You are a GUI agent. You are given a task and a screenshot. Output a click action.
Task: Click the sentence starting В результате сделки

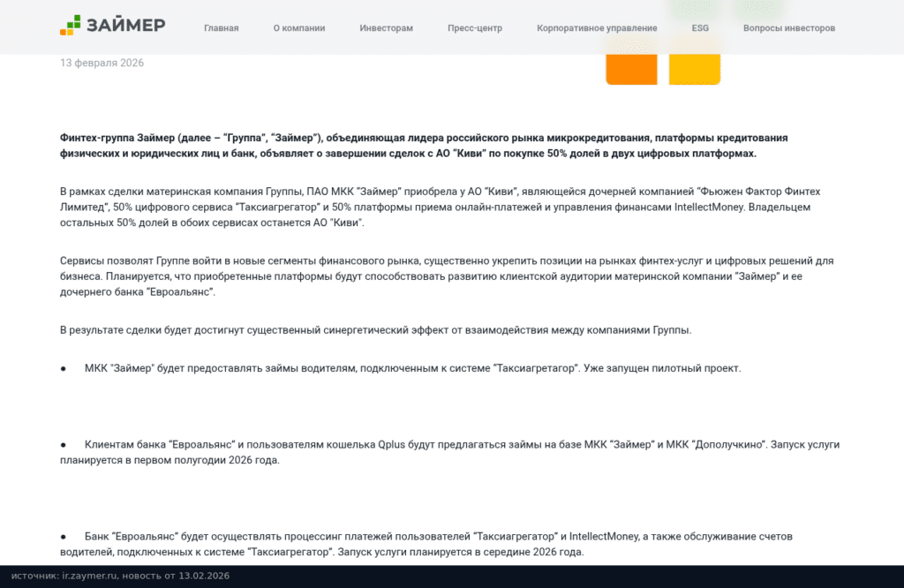(376, 329)
